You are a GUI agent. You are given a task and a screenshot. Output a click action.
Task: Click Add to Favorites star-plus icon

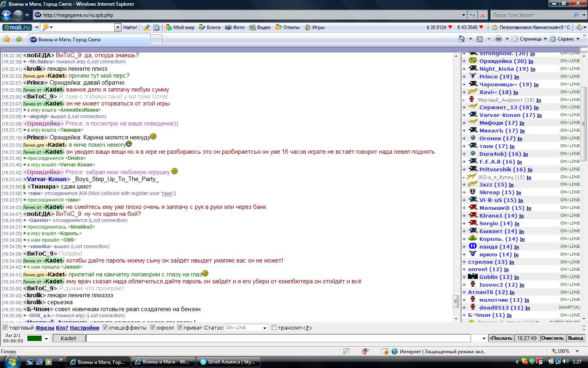tap(19, 39)
